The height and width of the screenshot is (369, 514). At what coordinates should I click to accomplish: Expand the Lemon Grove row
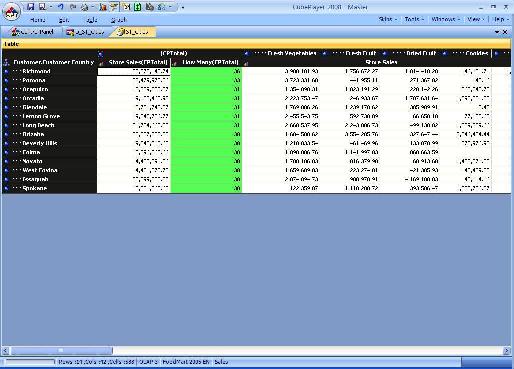[6, 116]
